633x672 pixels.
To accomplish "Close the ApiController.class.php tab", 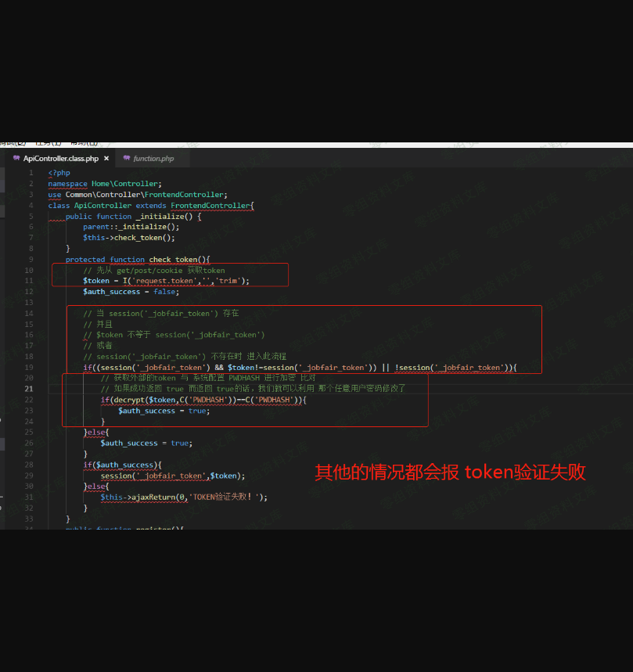I will pyautogui.click(x=106, y=158).
